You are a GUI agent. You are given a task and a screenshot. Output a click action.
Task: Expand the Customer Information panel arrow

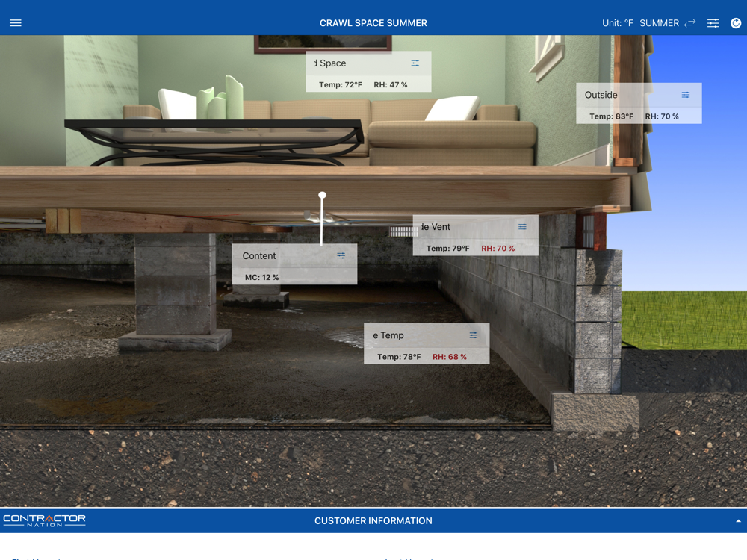click(x=738, y=521)
